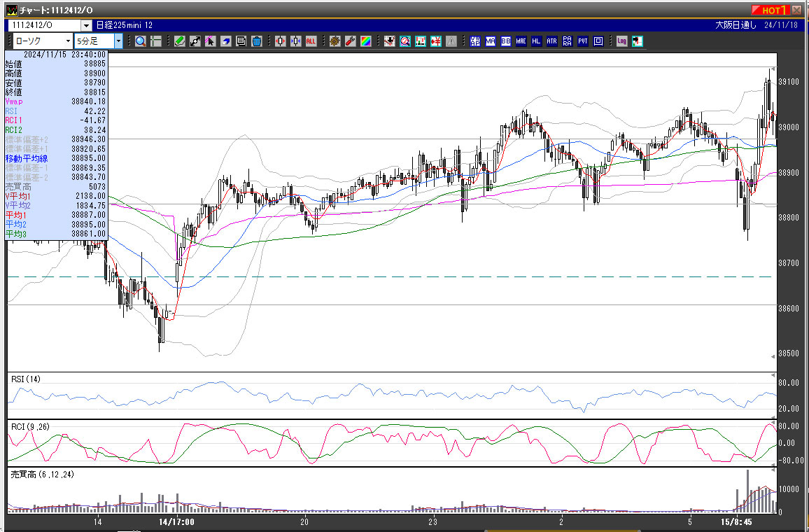
Task: Click the 終値 38815 row
Action: click(55, 92)
